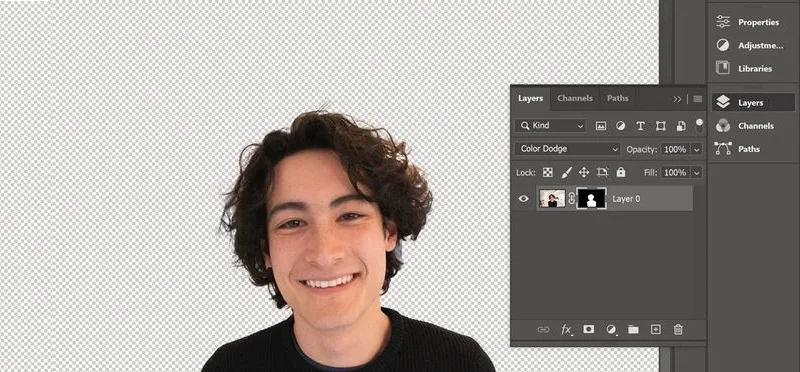Viewport: 800px width, 372px height.
Task: Hide Layer 0 using the eye icon
Action: [x=523, y=199]
